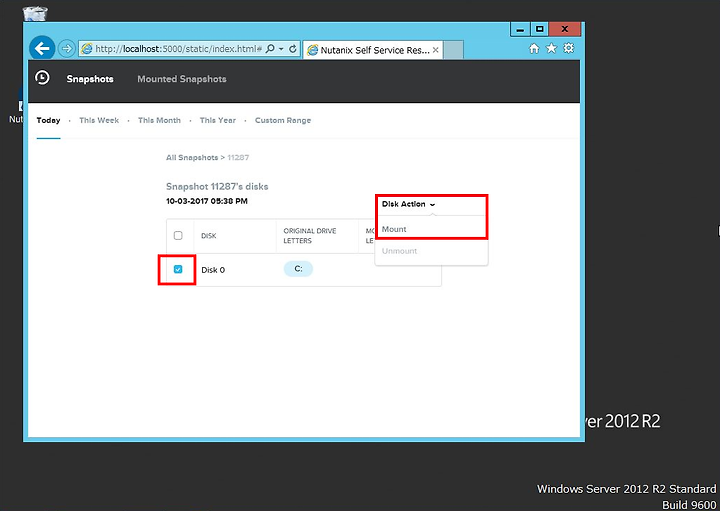Open browser Tools gear icon
Screen dimensions: 720x511
click(568, 48)
